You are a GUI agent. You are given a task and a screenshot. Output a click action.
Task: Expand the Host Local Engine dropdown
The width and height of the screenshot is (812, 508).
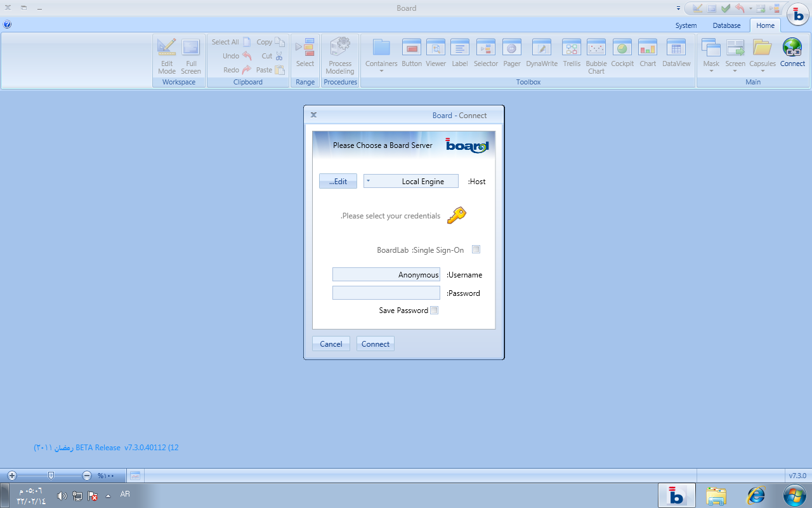click(369, 181)
